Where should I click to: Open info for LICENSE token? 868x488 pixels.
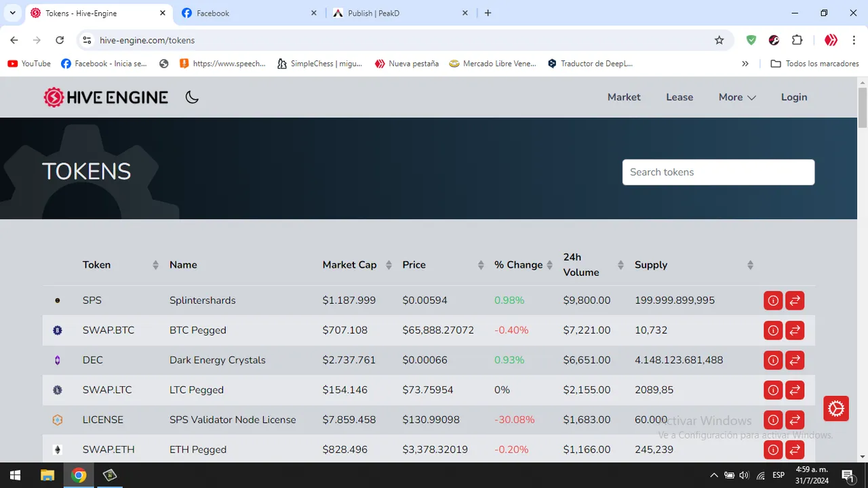773,420
